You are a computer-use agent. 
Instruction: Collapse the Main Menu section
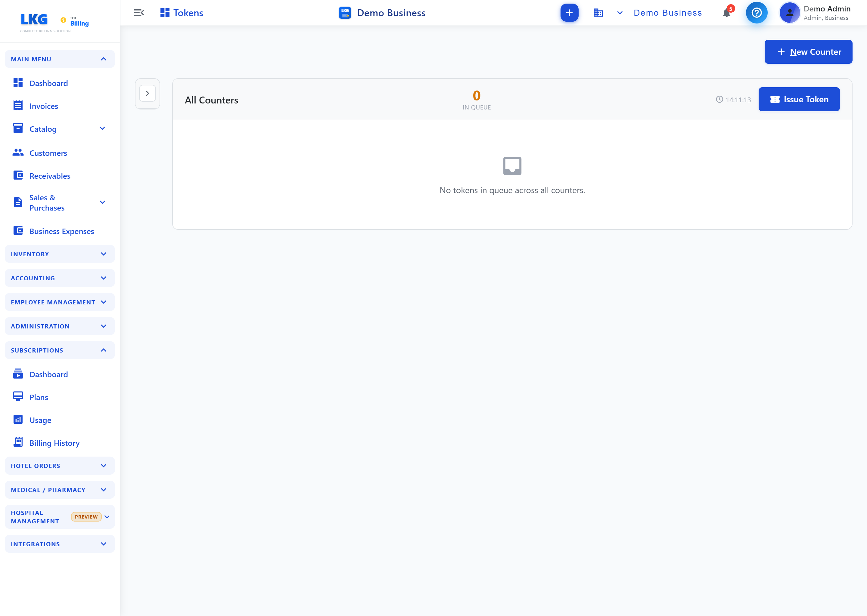(x=60, y=59)
